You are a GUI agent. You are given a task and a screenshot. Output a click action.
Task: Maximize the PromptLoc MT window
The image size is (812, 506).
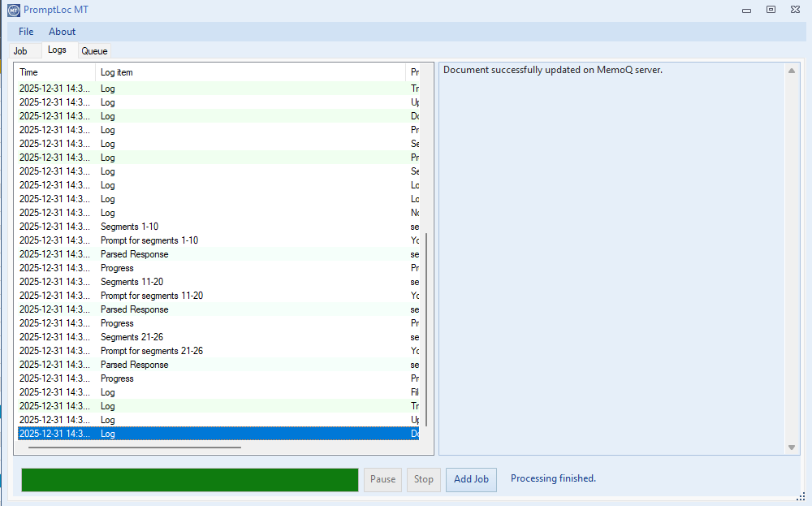(x=771, y=10)
